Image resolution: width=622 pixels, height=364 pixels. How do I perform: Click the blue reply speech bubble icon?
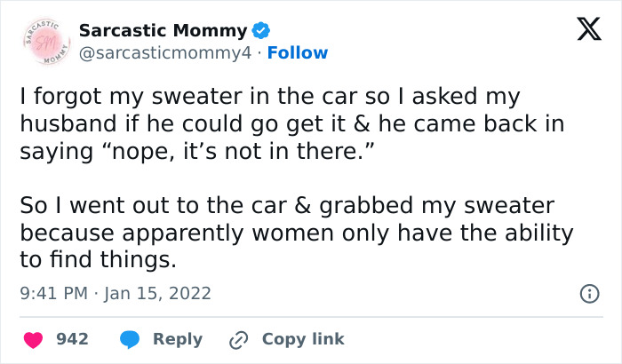pos(131,339)
